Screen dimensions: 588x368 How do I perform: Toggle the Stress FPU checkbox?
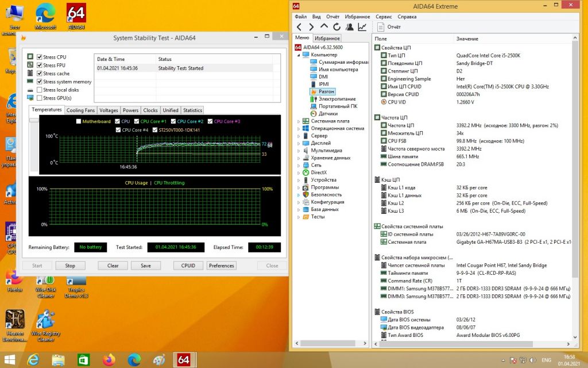pos(40,66)
